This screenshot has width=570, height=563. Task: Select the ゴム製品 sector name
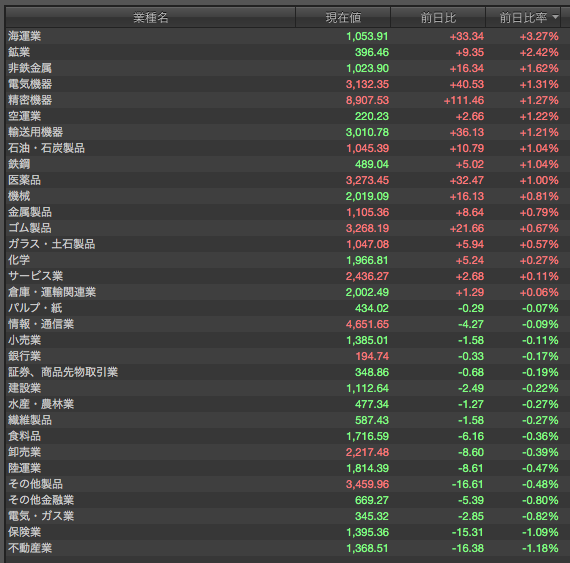point(30,228)
